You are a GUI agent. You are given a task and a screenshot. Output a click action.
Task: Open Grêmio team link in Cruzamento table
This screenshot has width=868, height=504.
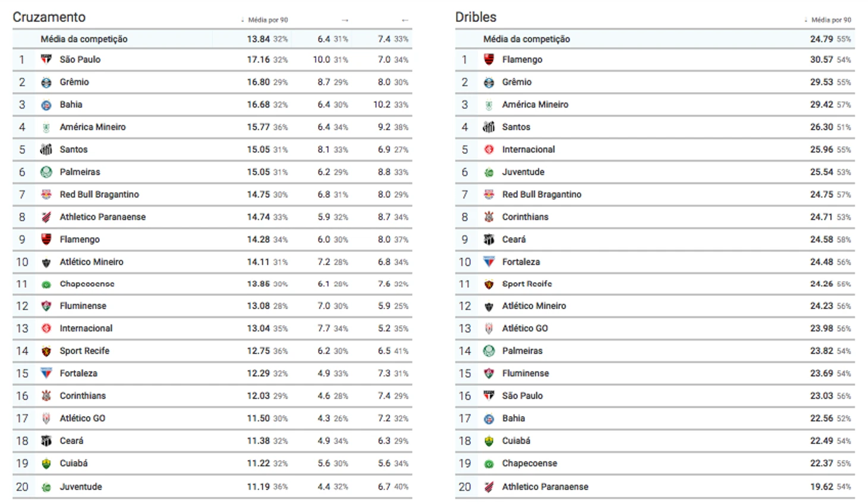tap(74, 82)
